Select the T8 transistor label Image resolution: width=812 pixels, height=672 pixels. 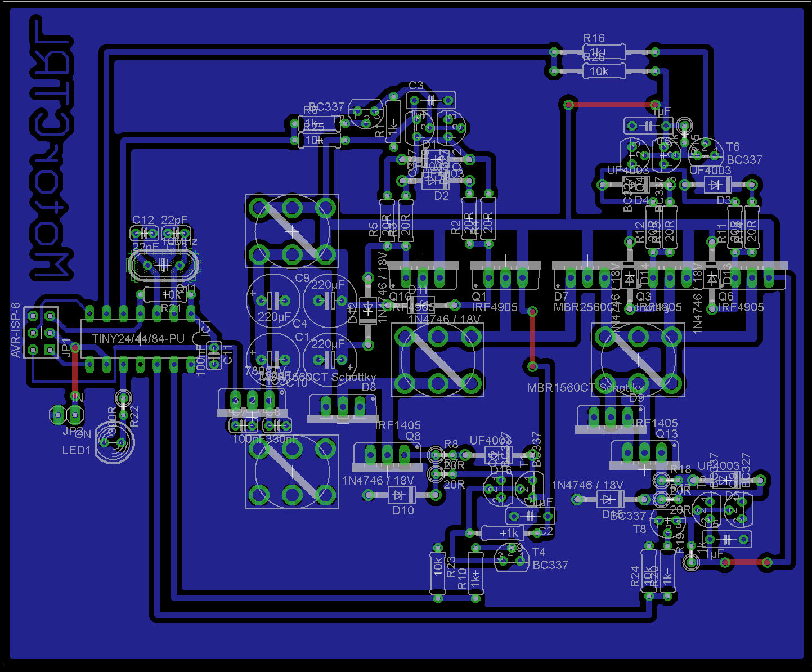(x=640, y=529)
